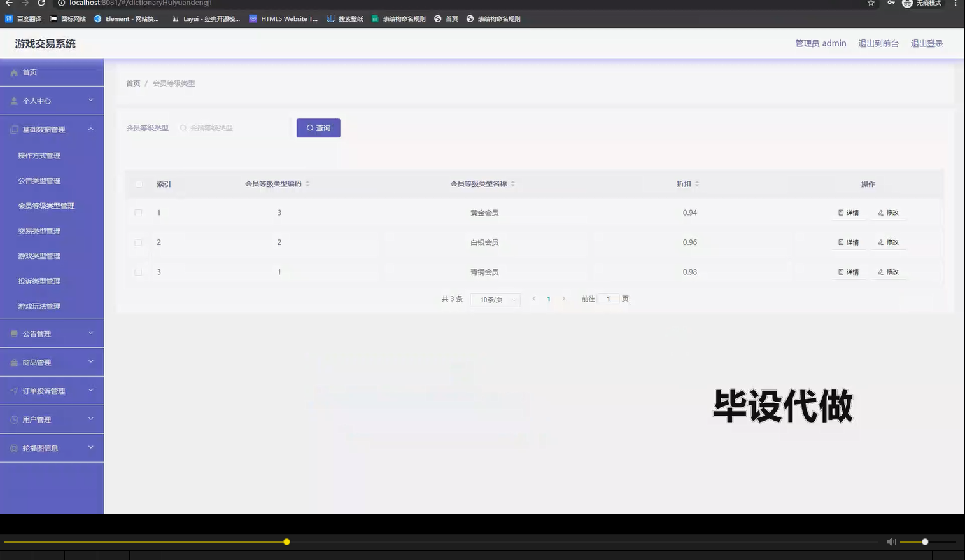Screen dimensions: 965x560
Task: Select page 1 in pagination
Action: pyautogui.click(x=549, y=299)
